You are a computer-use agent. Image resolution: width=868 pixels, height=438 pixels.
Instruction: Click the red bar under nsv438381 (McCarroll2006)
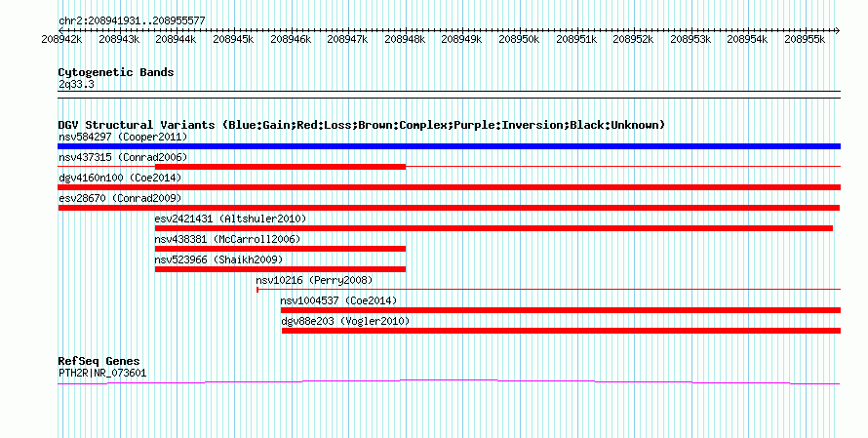280,249
